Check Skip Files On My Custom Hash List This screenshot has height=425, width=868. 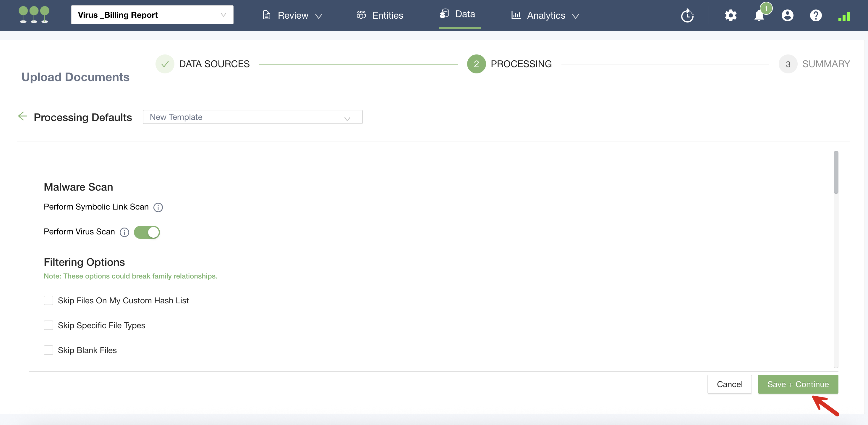pos(48,300)
